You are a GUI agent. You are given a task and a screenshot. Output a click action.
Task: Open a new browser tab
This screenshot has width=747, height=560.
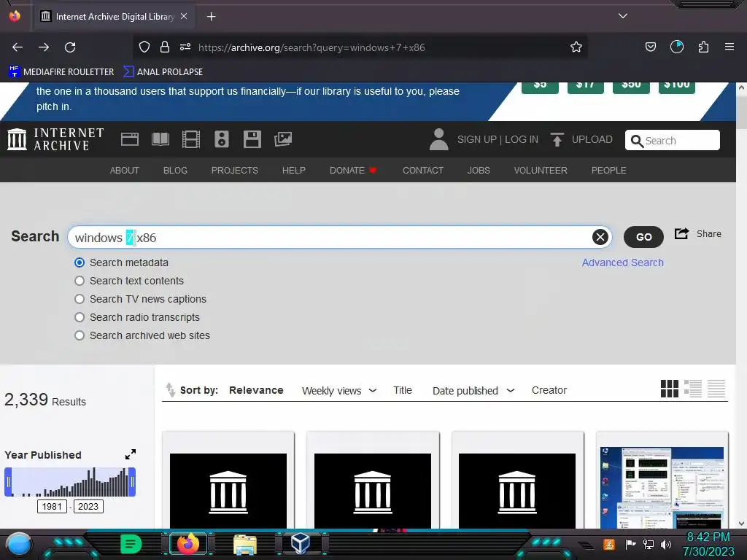point(211,17)
